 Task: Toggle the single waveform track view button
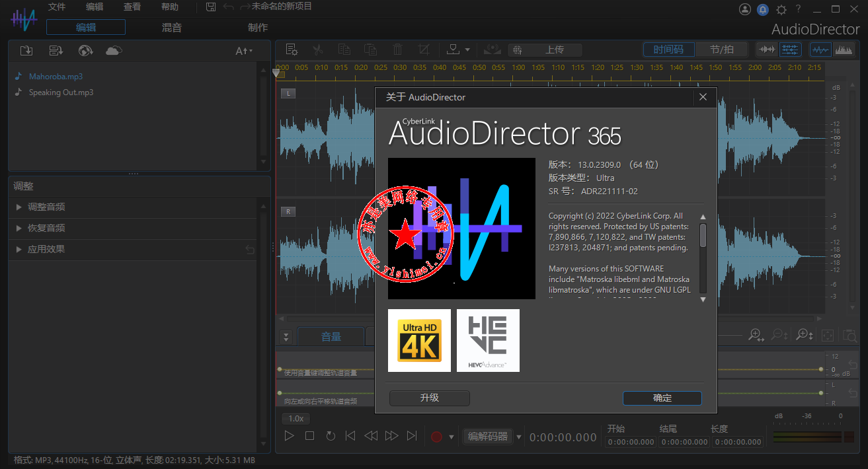tap(767, 50)
